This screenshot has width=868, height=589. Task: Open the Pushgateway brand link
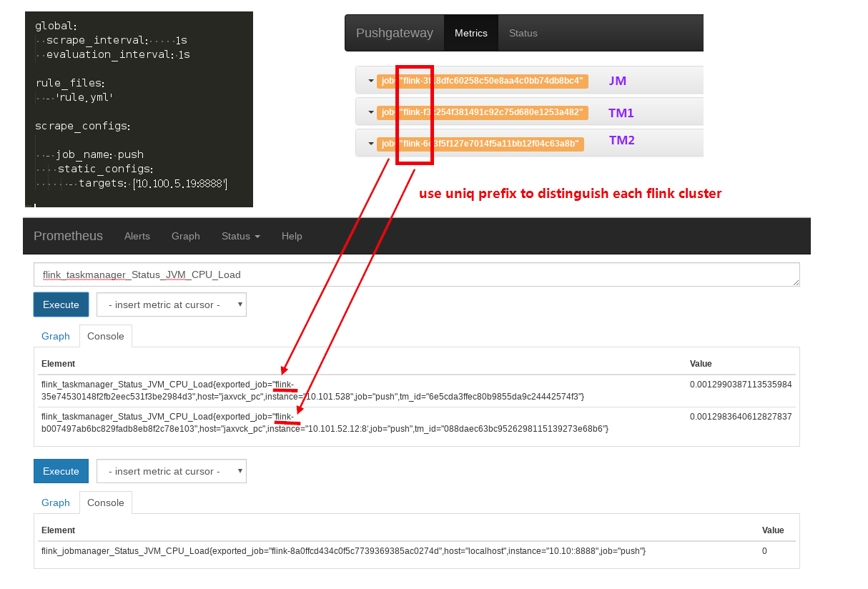[x=395, y=33]
